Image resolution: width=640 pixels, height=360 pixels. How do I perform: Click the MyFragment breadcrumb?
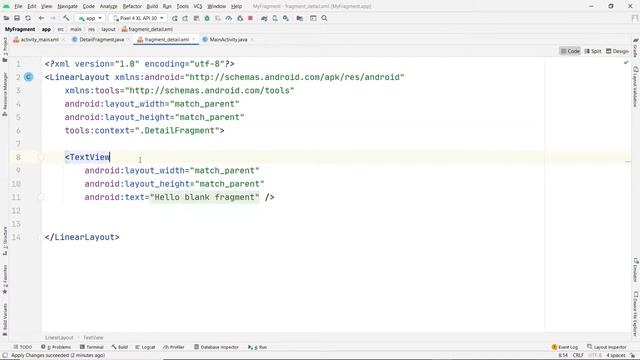[x=20, y=29]
